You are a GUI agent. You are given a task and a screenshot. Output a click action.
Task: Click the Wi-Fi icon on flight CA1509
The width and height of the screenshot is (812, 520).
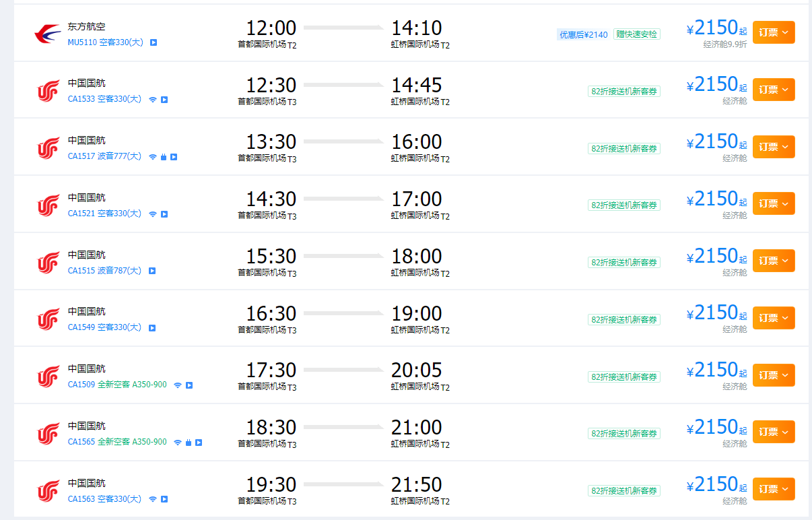[178, 385]
